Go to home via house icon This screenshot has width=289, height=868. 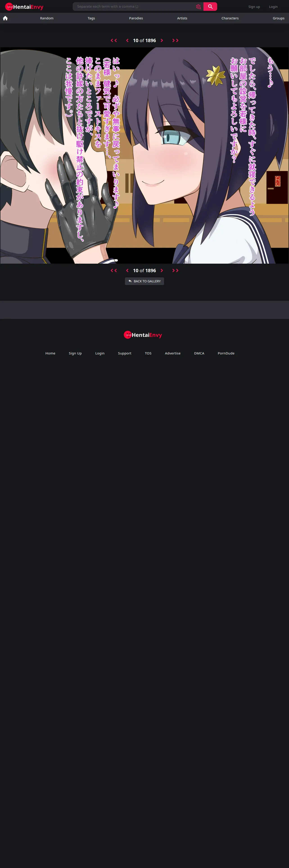5,18
